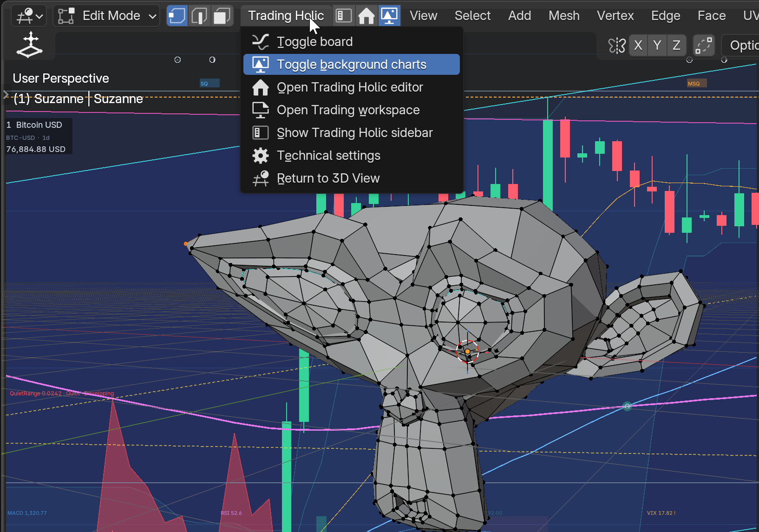Open the Trading Holic menu
This screenshot has height=532, width=759.
point(286,16)
